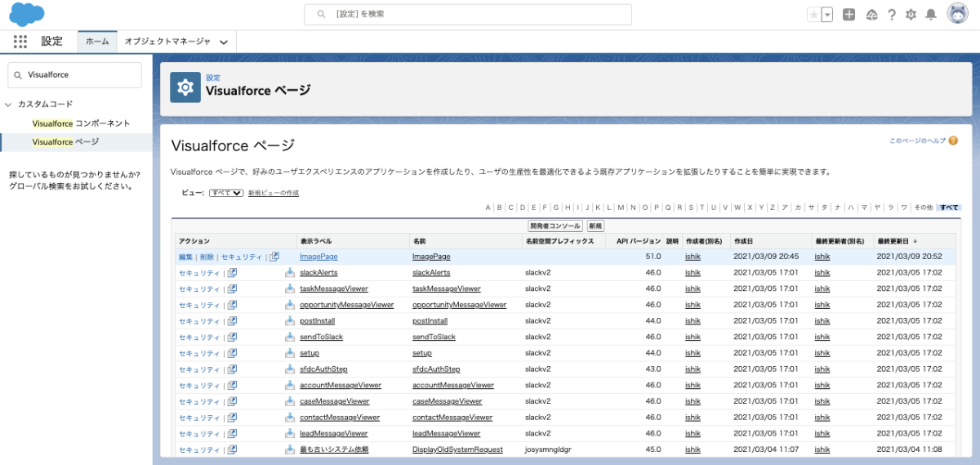Click the 新規 button

pos(595,226)
